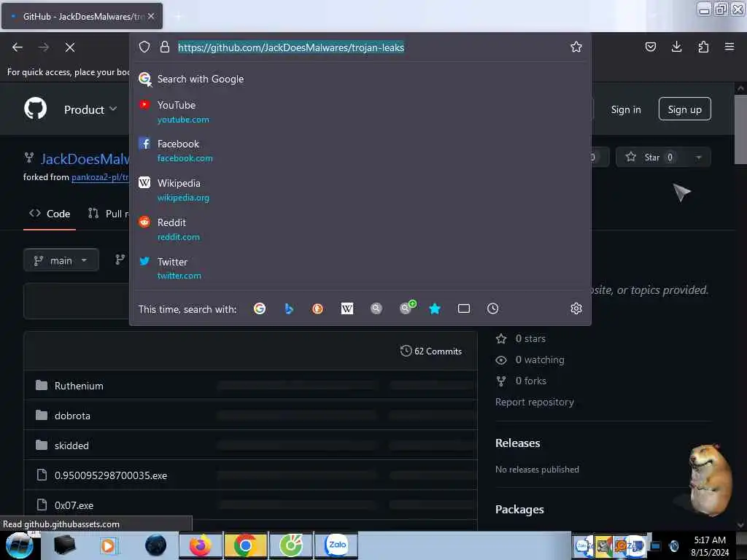
Task: Choose Wikipedia suggestion
Action: click(x=360, y=190)
